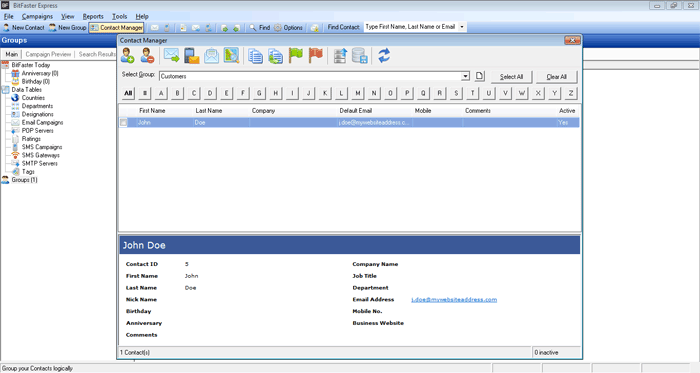Sort by the Default Email column header

[355, 111]
